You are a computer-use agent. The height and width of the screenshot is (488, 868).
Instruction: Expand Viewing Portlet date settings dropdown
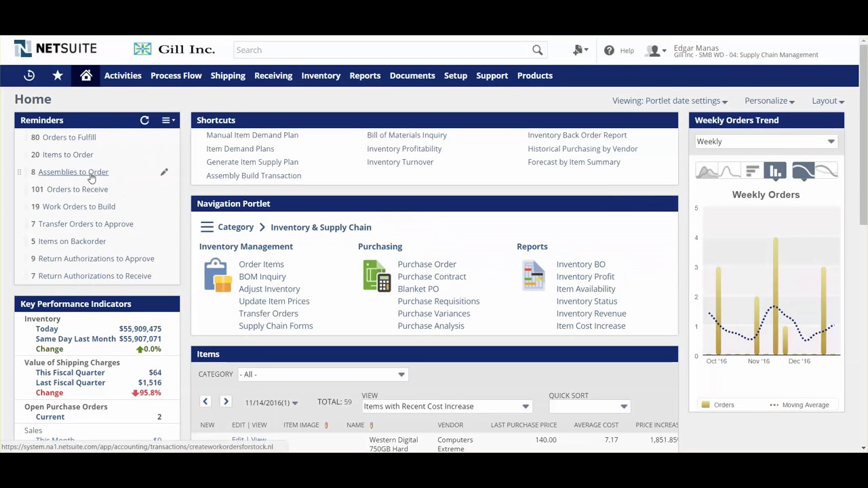point(670,101)
